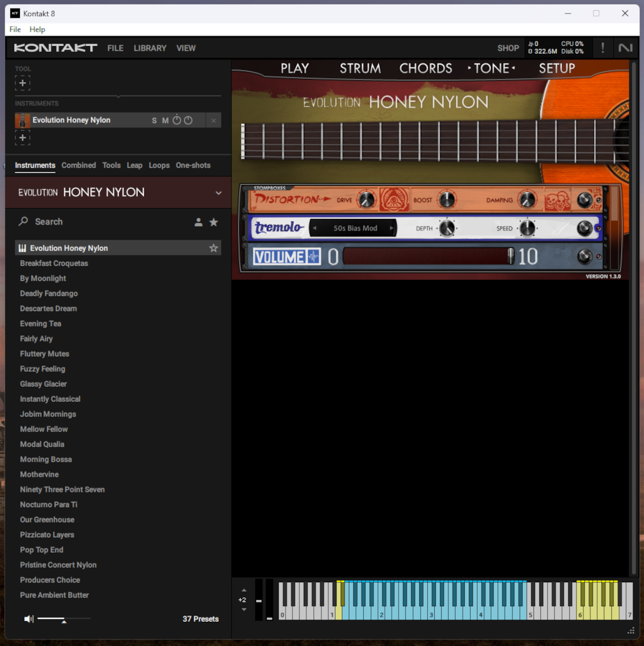Open the SHOP link
Screen dimensions: 644x646
[508, 48]
